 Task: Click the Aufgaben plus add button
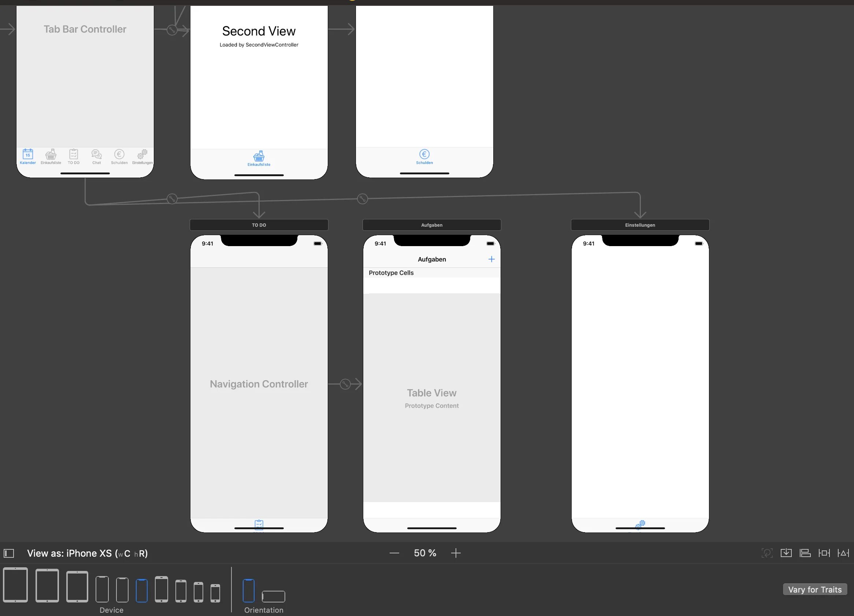[x=491, y=259]
